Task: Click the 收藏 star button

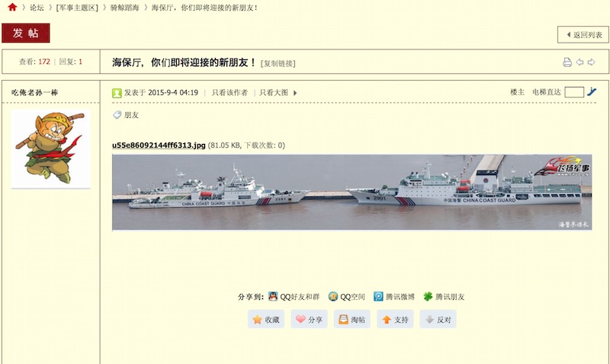Action: pos(266,319)
